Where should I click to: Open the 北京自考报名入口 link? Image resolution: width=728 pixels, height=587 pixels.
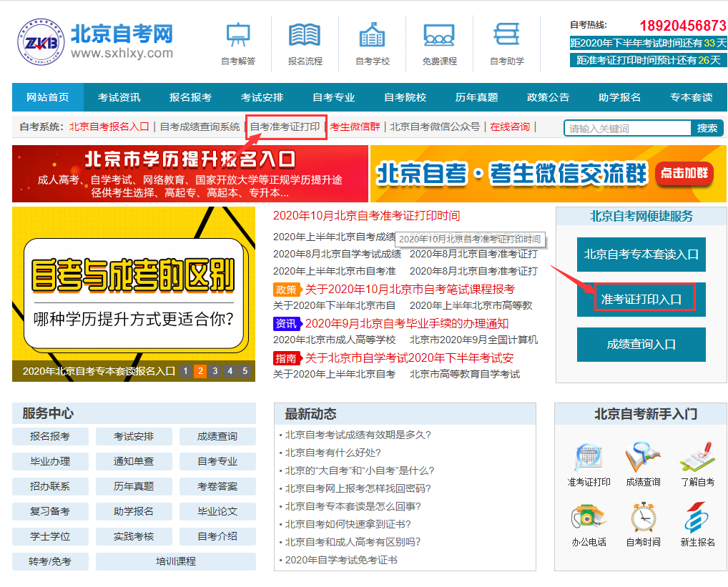pyautogui.click(x=109, y=127)
